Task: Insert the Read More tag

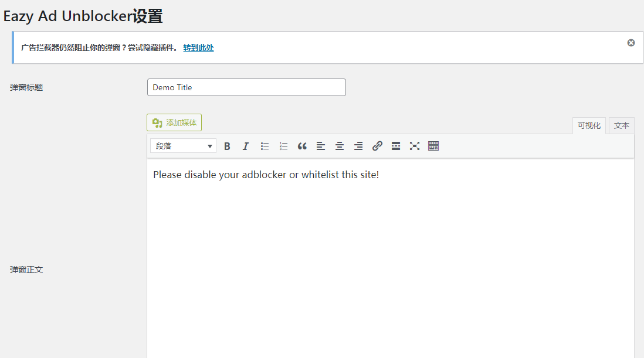Action: click(x=396, y=146)
